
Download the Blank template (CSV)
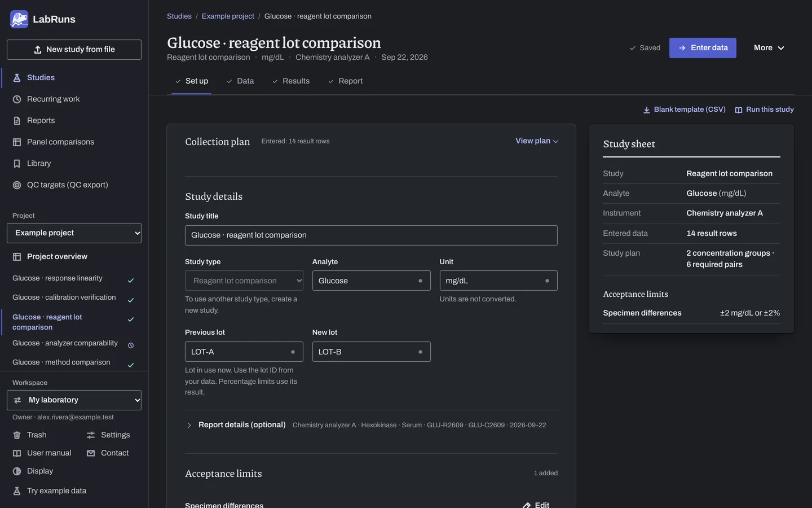pos(685,110)
